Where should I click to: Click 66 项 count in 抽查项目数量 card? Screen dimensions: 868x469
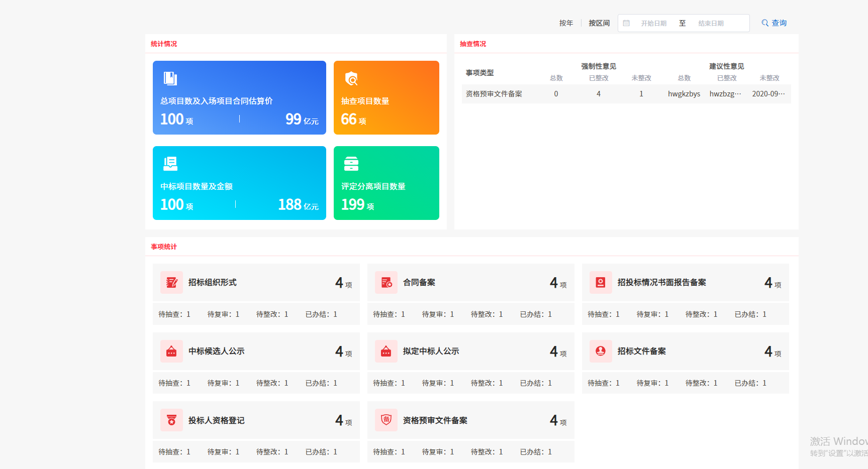353,120
